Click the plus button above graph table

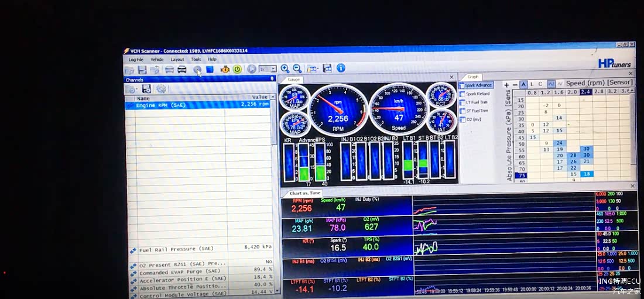(506, 85)
